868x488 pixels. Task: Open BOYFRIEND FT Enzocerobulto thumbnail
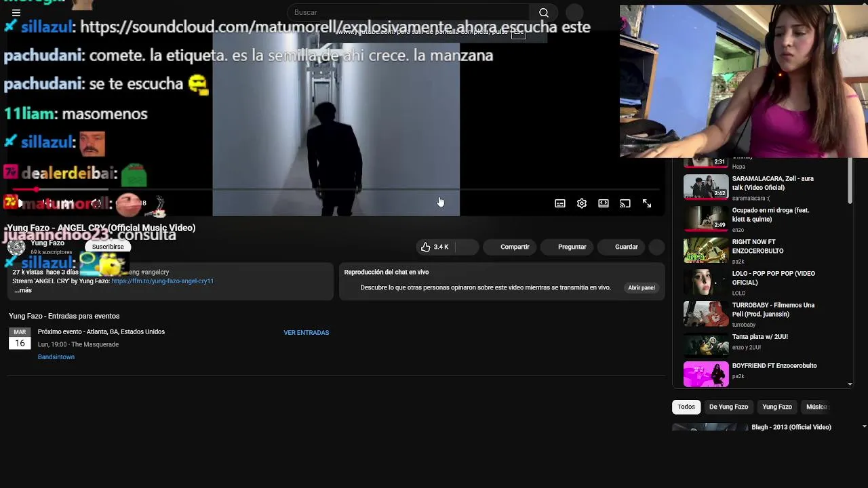coord(706,374)
